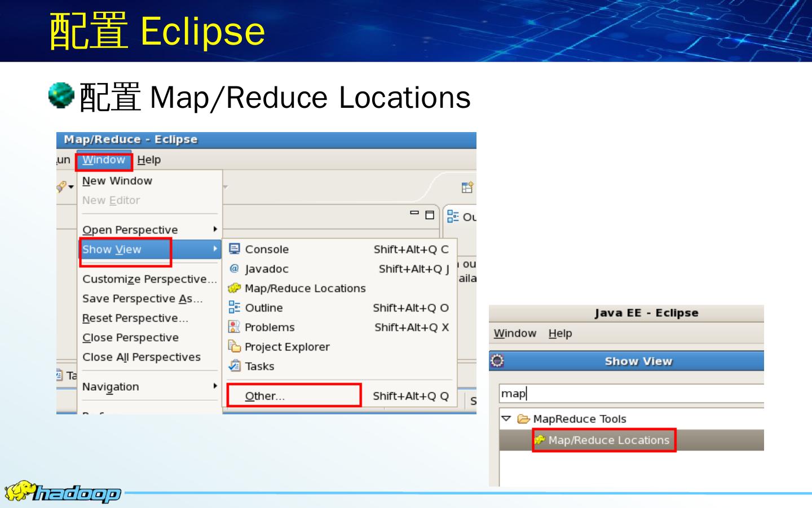812x508 pixels.
Task: Open the dropdown arrow beside the left toolbar icon
Action: 71,187
